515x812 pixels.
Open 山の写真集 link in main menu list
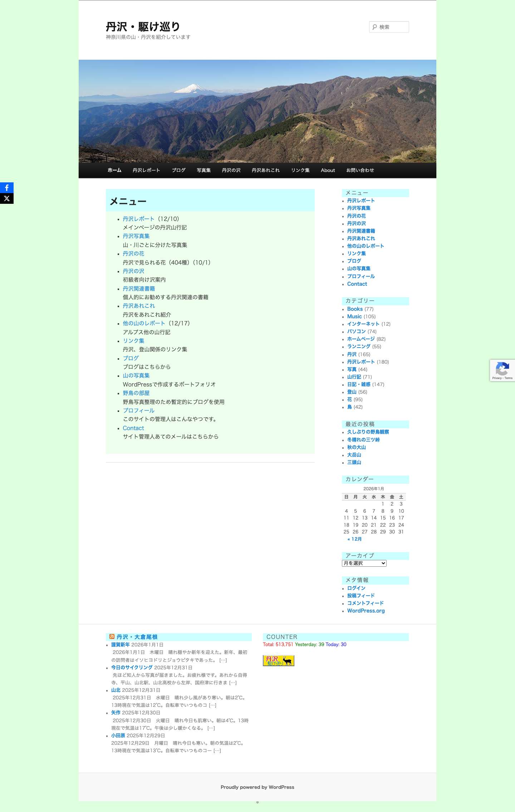(136, 375)
